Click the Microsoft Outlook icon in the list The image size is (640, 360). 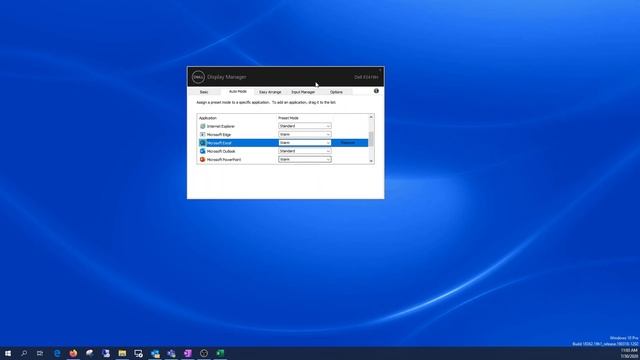pyautogui.click(x=202, y=151)
